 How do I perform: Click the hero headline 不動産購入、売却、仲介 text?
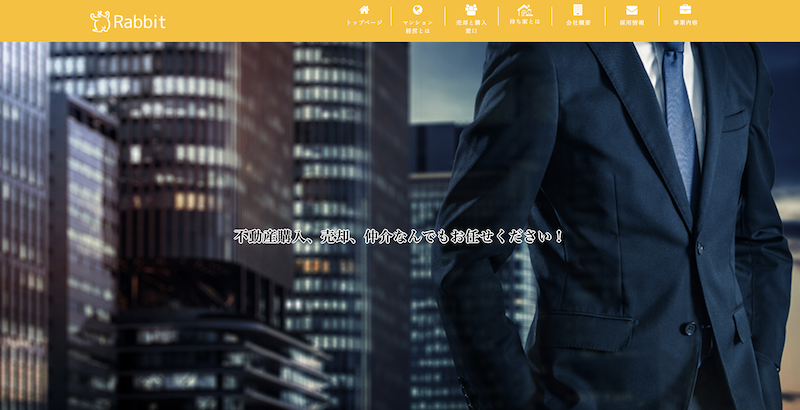[399, 237]
